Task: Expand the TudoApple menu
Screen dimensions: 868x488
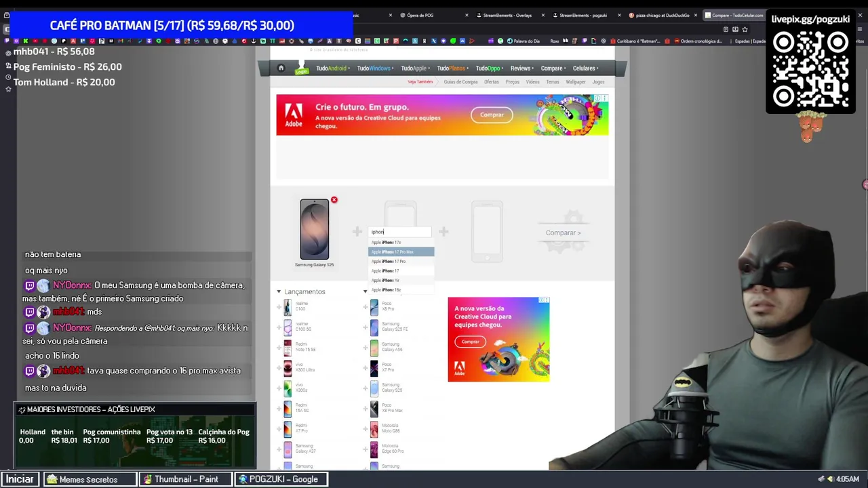Action: click(x=415, y=68)
